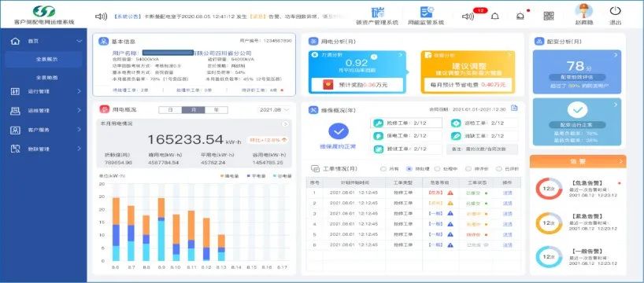644x283 pixels.
Task: Click the blue checkmark above 维保履约正常
Action: click(339, 131)
